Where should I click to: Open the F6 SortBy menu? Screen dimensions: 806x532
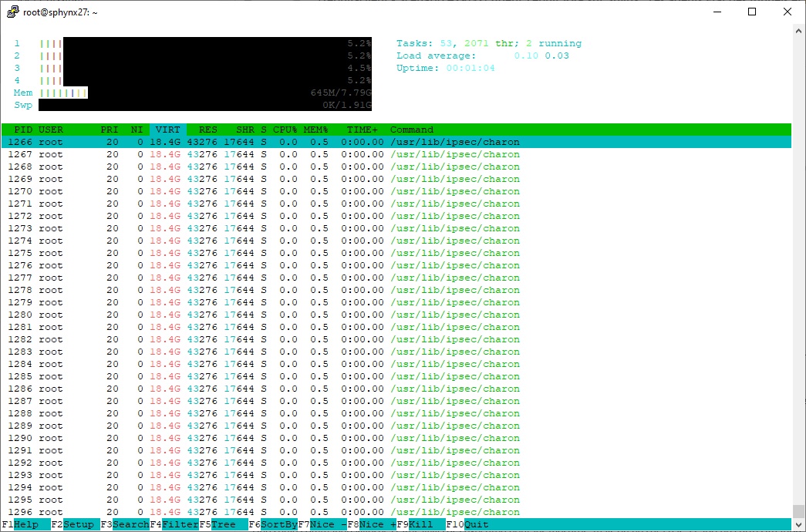pos(278,524)
